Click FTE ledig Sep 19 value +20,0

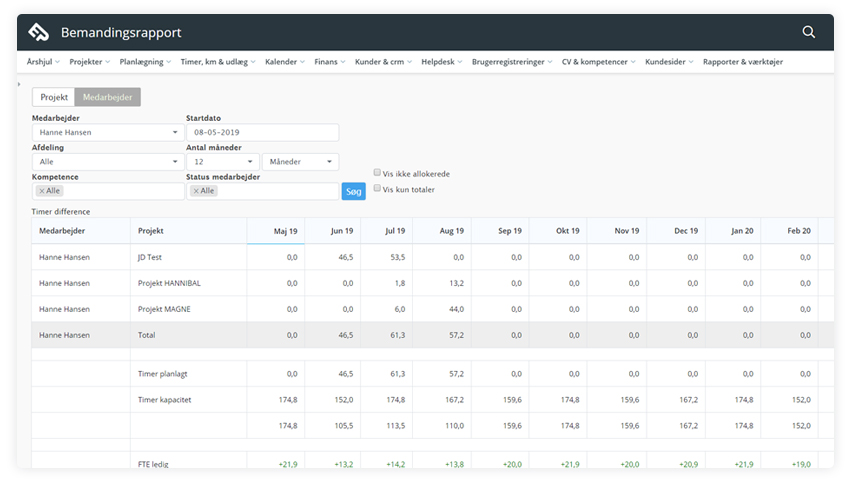tap(512, 464)
